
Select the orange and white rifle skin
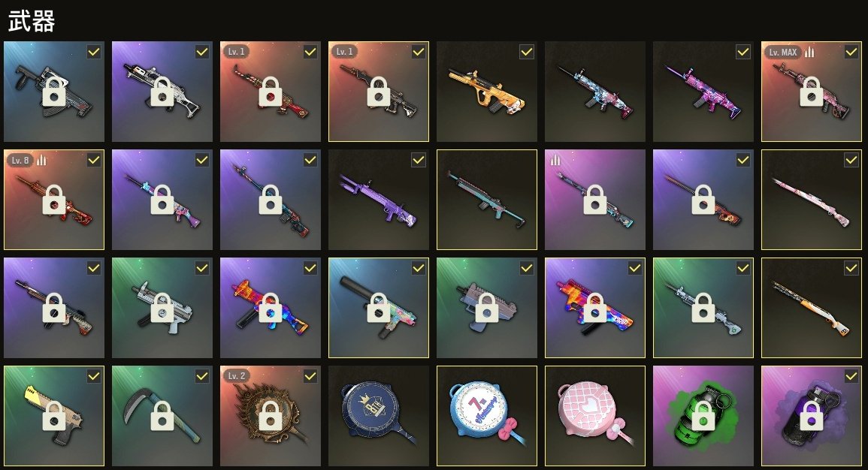(x=811, y=307)
